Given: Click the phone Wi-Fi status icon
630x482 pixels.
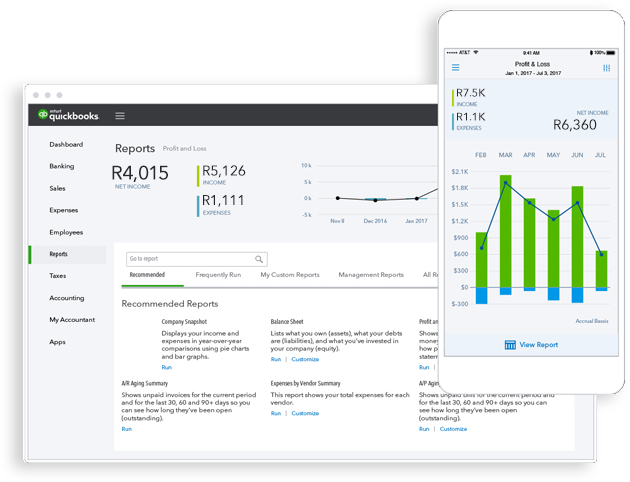Looking at the screenshot, I should click(476, 52).
